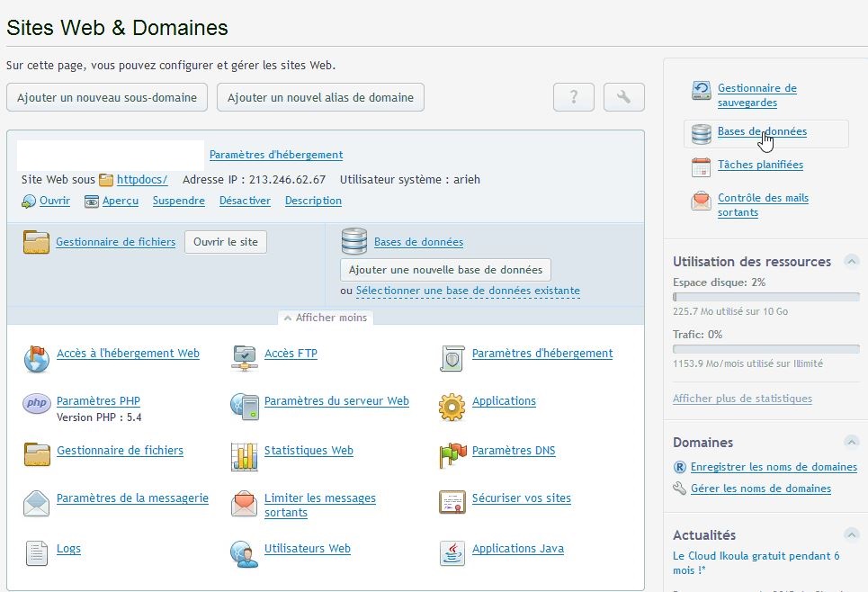
Task: Open help with the question mark button
Action: point(573,97)
